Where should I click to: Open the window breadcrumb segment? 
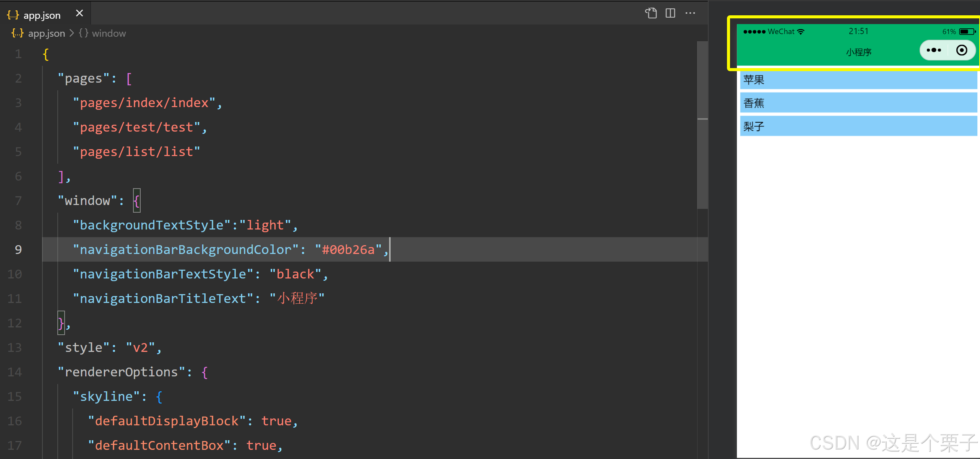109,33
